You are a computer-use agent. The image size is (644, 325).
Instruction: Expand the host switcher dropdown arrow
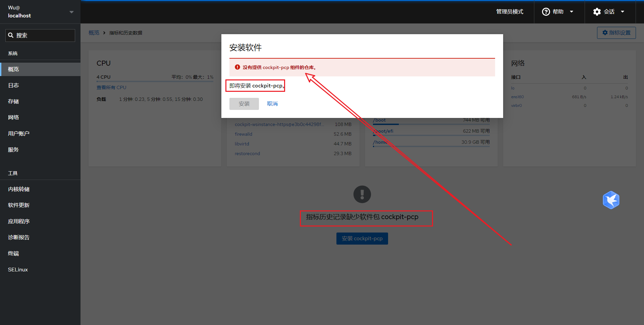click(x=71, y=12)
